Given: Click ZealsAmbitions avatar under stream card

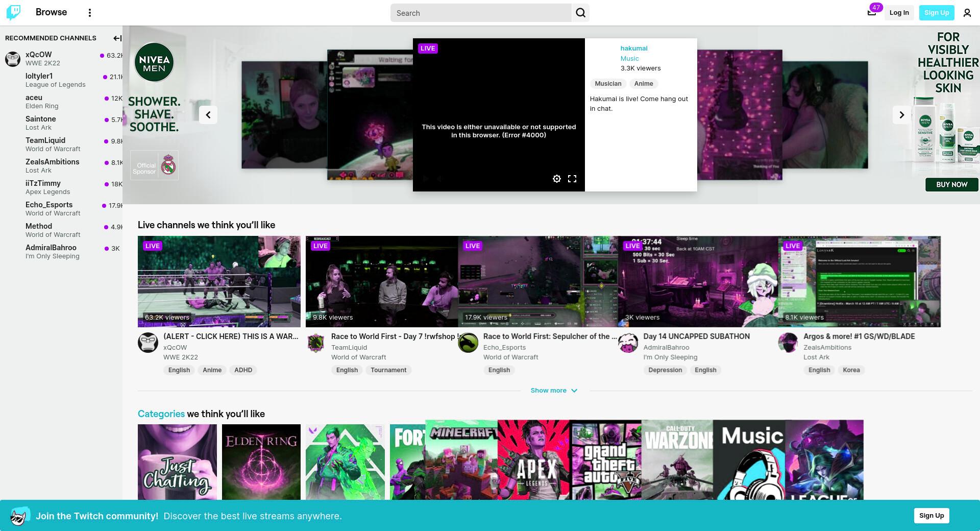Looking at the screenshot, I should click(788, 343).
